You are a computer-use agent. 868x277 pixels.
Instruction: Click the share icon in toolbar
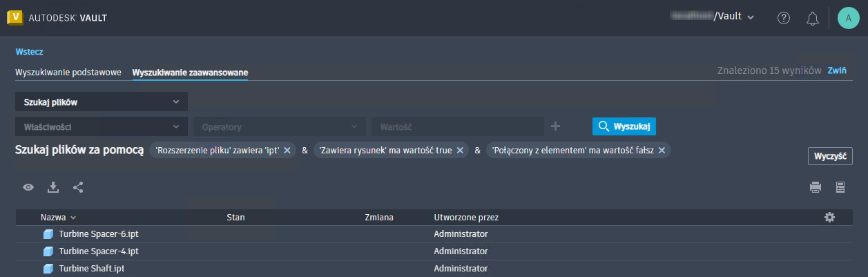pyautogui.click(x=78, y=187)
